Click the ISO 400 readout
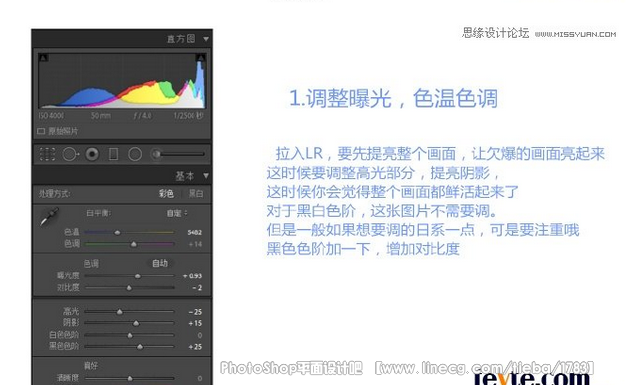 point(51,116)
